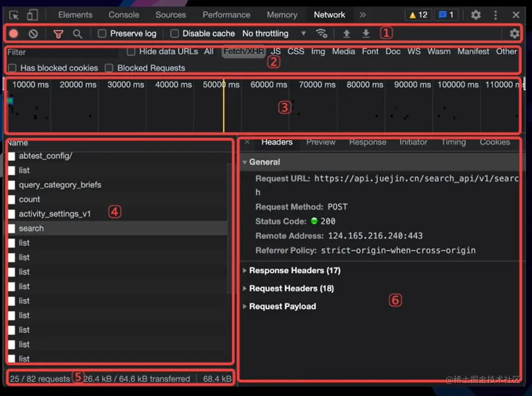Open the Timing tab
Screen dimensions: 532x396
[x=453, y=142]
